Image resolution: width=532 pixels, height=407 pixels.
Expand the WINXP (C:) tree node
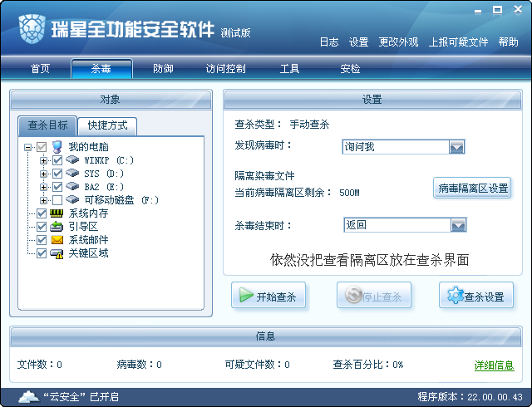tap(43, 160)
